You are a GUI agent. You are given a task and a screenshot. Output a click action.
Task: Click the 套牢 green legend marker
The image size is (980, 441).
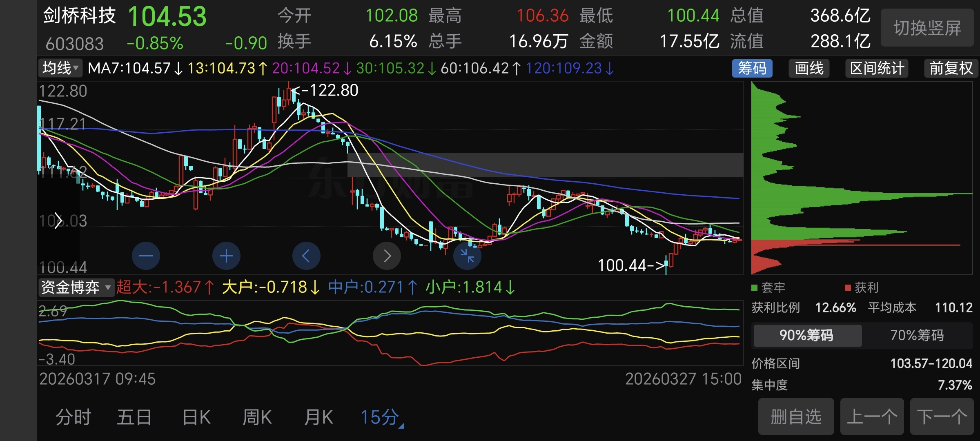point(755,288)
